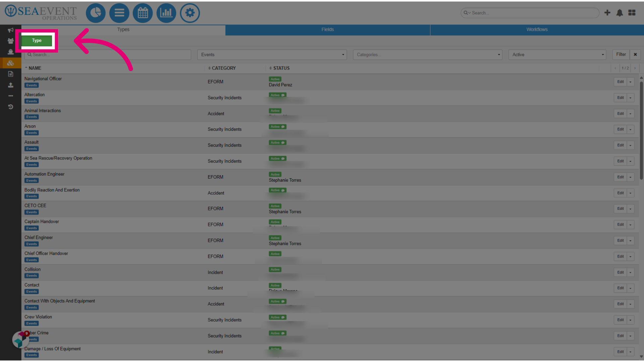
Task: Open the notifications bell
Action: [x=620, y=13]
